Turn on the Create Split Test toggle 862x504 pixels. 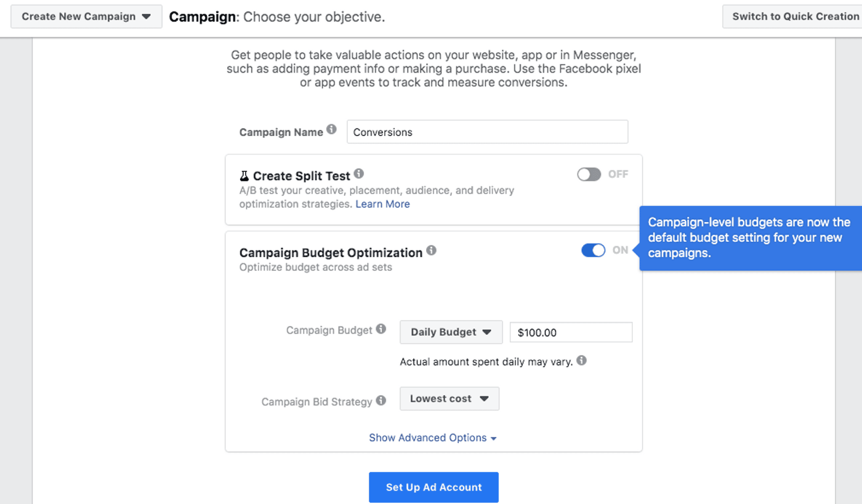(x=589, y=174)
